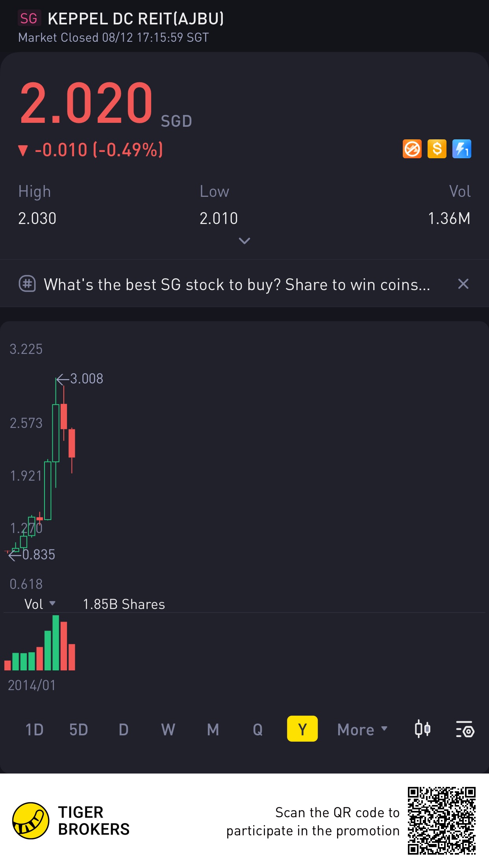Image resolution: width=489 pixels, height=868 pixels.
Task: Select the monthly M timeframe
Action: coord(213,729)
